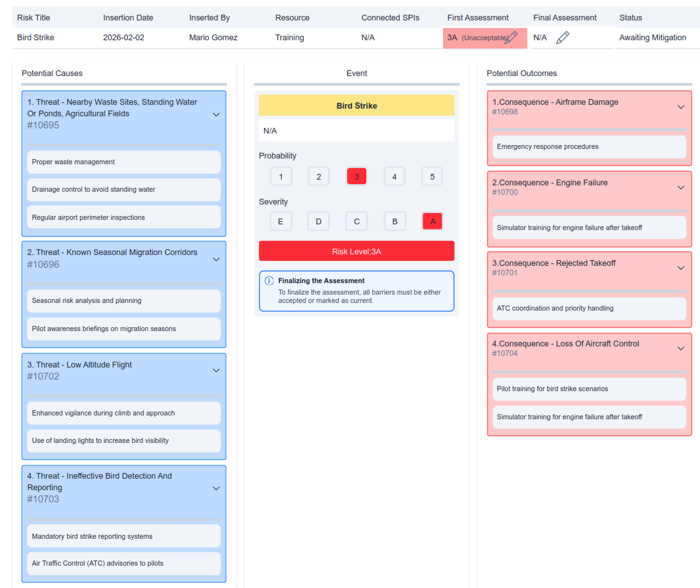Viewport: 700px width, 588px height.
Task: Toggle the Low Altitude Flight threat chevron
Action: [x=216, y=371]
